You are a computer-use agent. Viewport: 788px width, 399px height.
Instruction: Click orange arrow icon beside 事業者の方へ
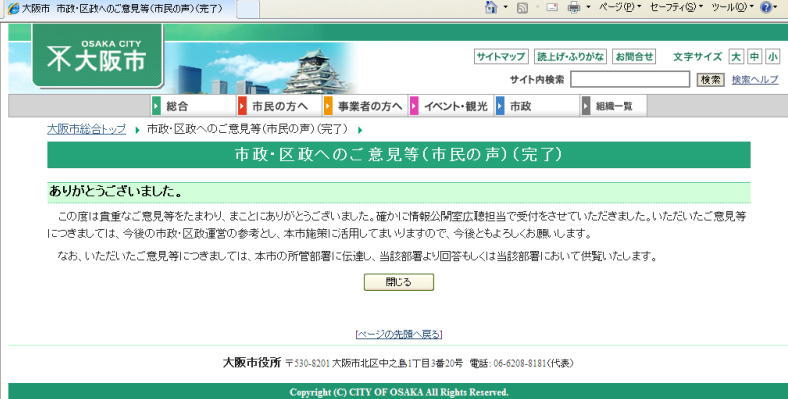[328, 106]
